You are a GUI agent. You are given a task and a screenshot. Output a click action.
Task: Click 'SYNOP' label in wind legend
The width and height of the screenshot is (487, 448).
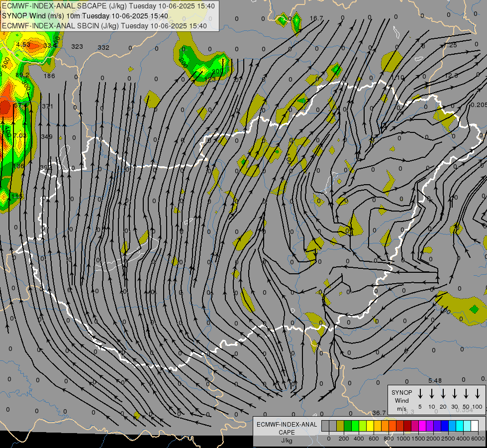401,392
